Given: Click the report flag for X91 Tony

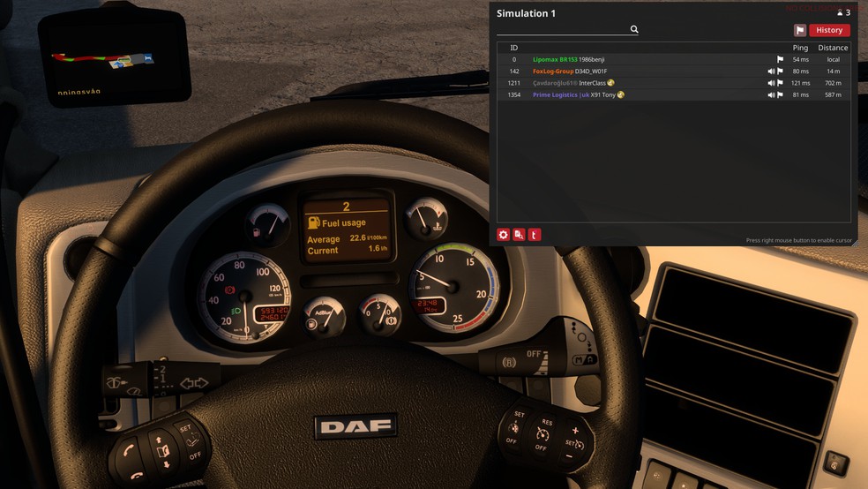Looking at the screenshot, I should click(x=780, y=94).
